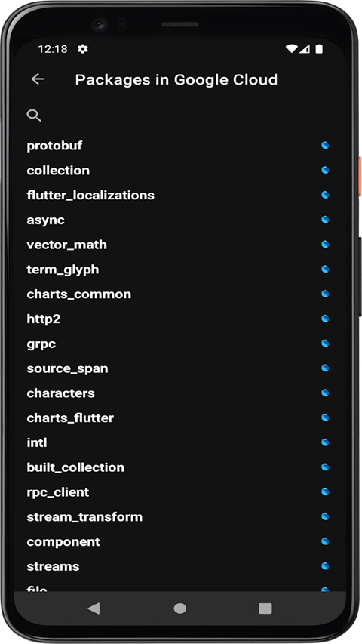Image resolution: width=362 pixels, height=644 pixels.
Task: Tap Android back triangle navigation button
Action: pos(94,609)
